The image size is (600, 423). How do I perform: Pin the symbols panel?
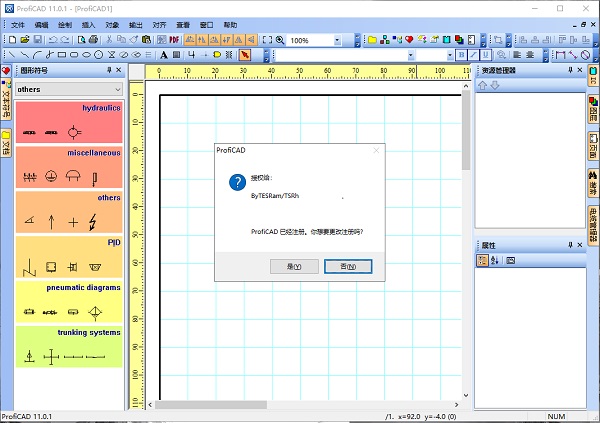[x=109, y=70]
